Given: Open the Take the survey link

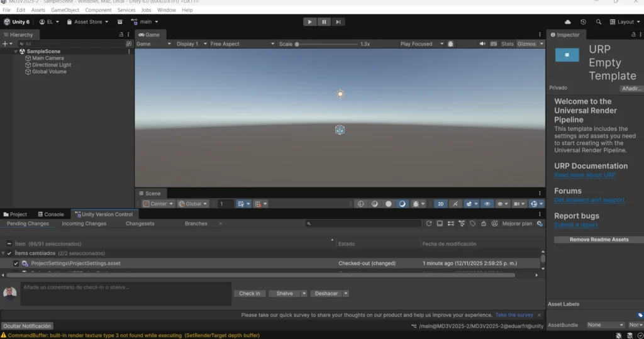Looking at the screenshot, I should [x=514, y=315].
